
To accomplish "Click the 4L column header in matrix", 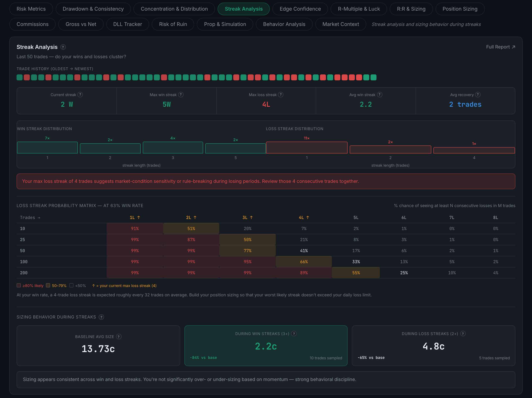I will tap(304, 217).
